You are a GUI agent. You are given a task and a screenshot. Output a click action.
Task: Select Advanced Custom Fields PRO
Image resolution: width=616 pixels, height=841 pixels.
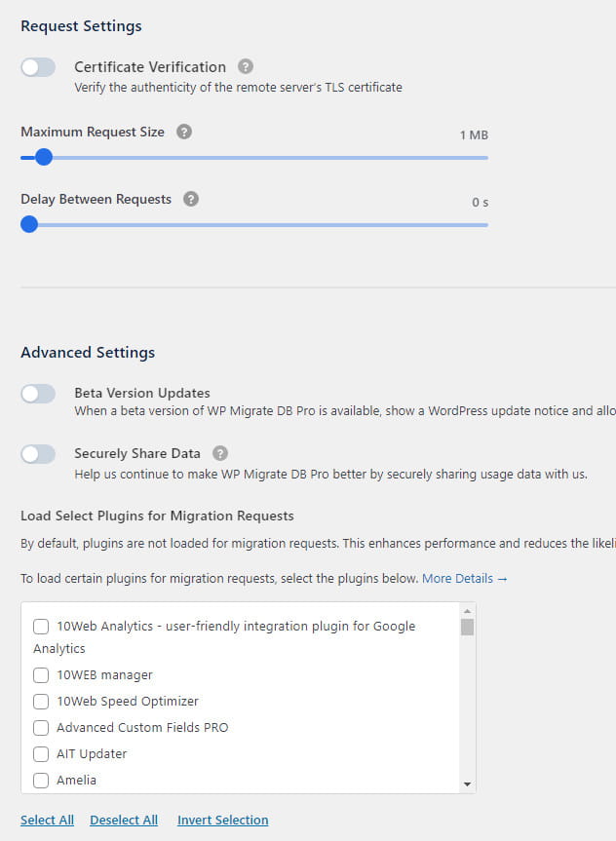coord(41,727)
